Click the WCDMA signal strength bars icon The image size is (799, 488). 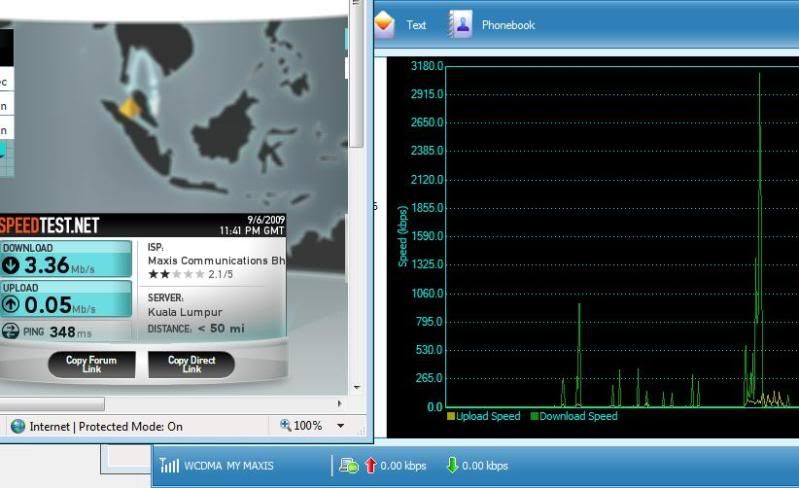[x=170, y=466]
